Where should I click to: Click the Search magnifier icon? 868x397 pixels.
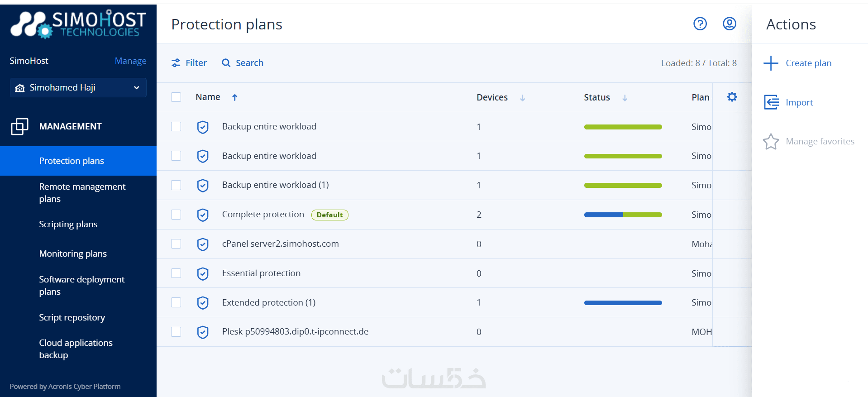[226, 63]
